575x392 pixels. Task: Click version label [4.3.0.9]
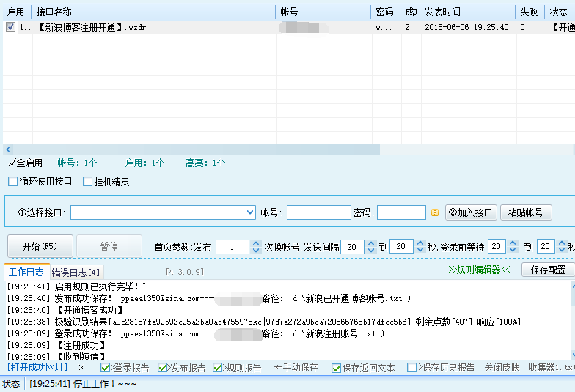185,271
